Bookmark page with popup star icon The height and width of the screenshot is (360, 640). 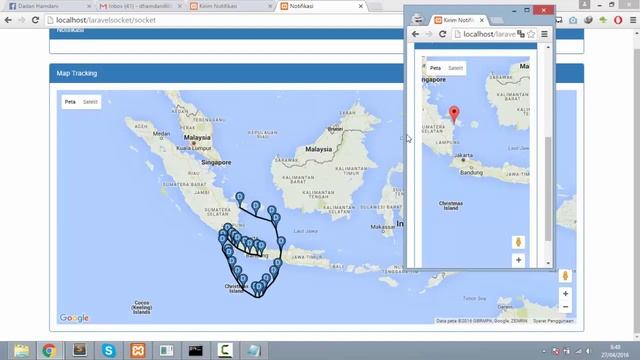(531, 34)
